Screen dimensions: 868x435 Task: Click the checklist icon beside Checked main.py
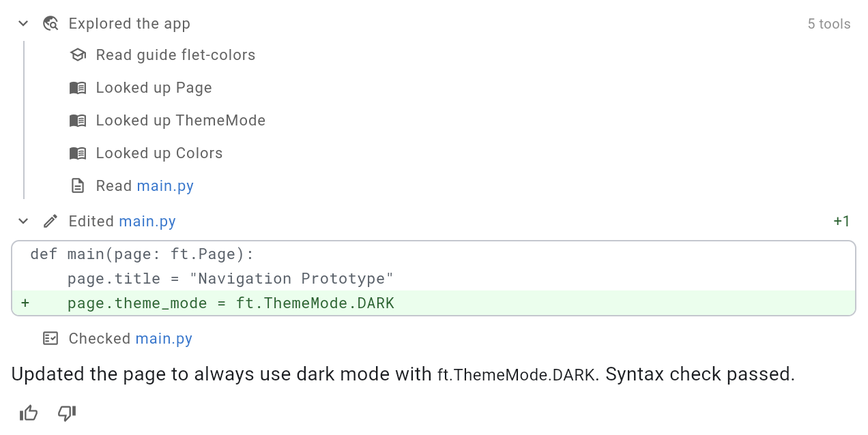[x=50, y=339]
